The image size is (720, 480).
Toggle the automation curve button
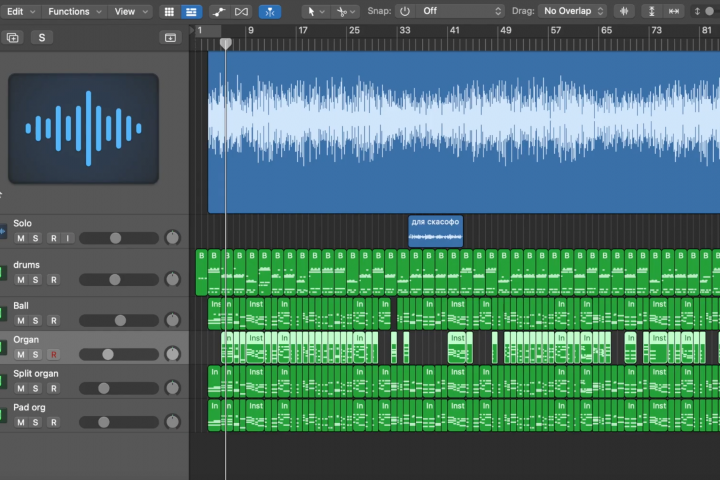[x=219, y=11]
